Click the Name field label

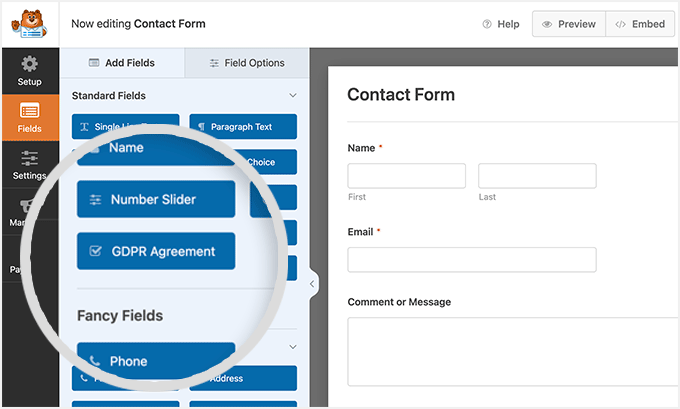361,148
